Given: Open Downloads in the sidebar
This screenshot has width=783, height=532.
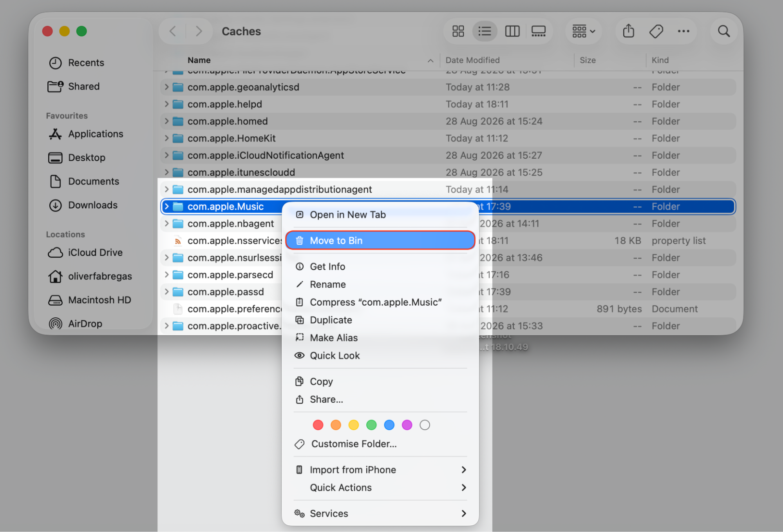Looking at the screenshot, I should coord(83,205).
